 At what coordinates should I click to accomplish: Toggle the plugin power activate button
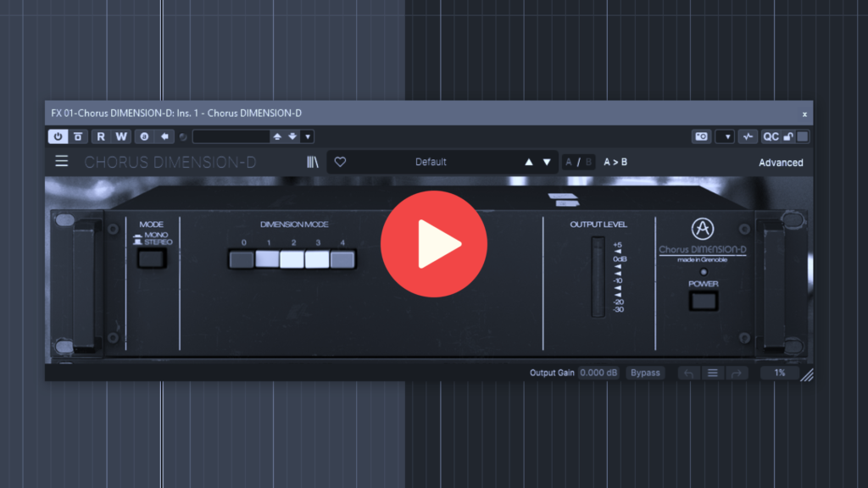[x=58, y=136]
